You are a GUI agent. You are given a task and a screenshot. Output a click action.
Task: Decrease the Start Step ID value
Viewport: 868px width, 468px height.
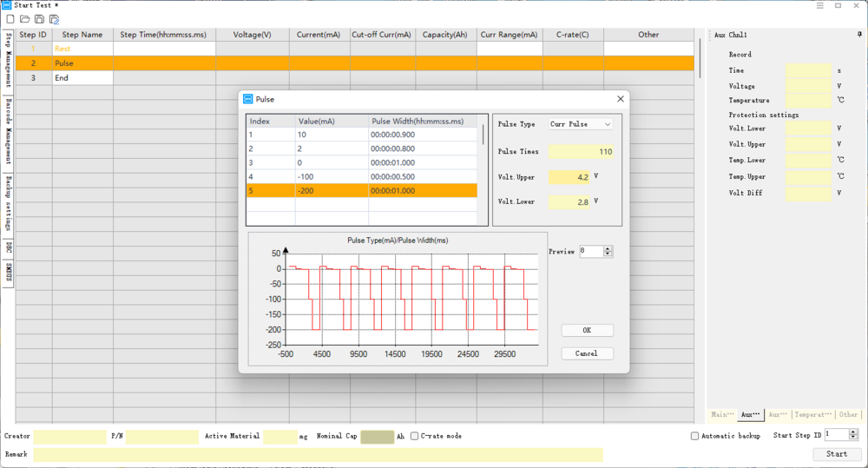[853, 438]
